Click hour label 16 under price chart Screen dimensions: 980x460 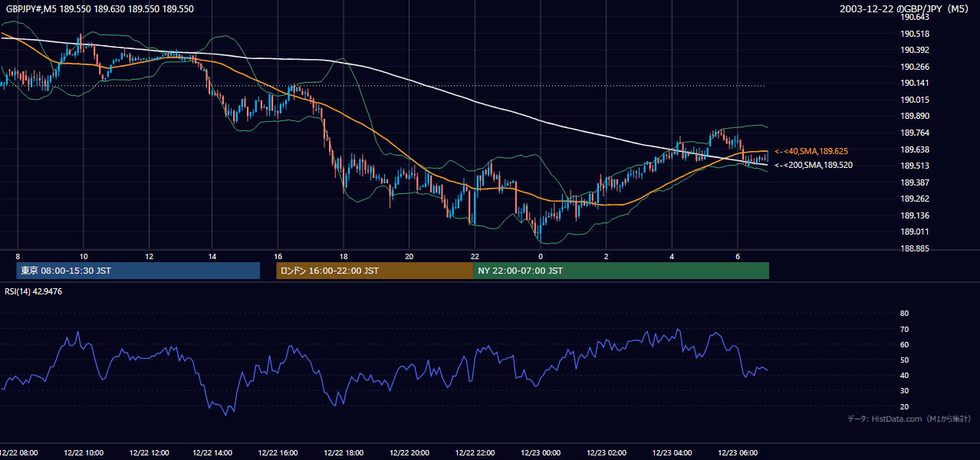click(278, 256)
